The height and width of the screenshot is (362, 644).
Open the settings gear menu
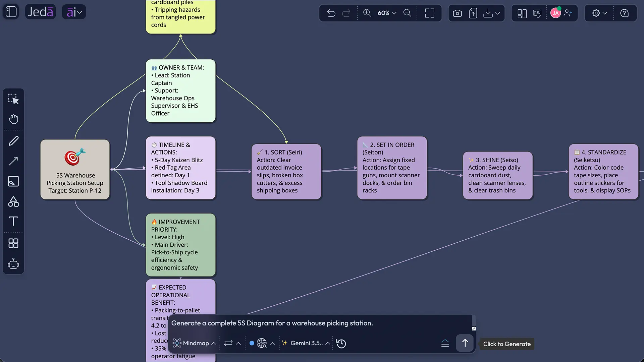(x=600, y=13)
